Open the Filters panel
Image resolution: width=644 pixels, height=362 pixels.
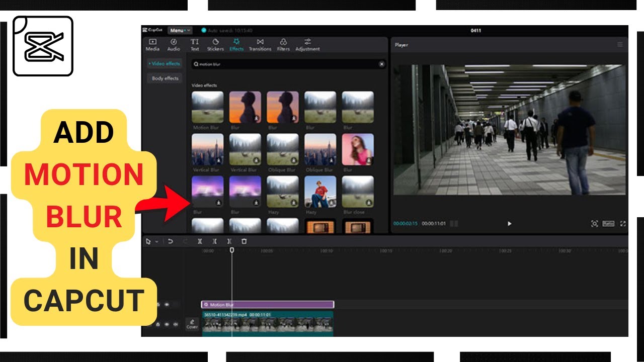pyautogui.click(x=283, y=45)
